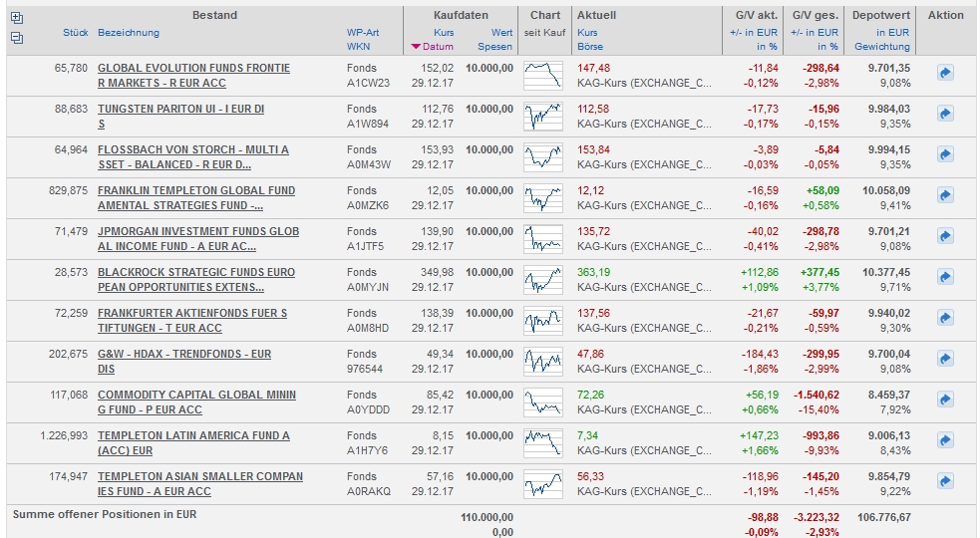Image resolution: width=980 pixels, height=538 pixels.
Task: Sort by Kaufdaten Kurs column header
Action: [x=444, y=33]
